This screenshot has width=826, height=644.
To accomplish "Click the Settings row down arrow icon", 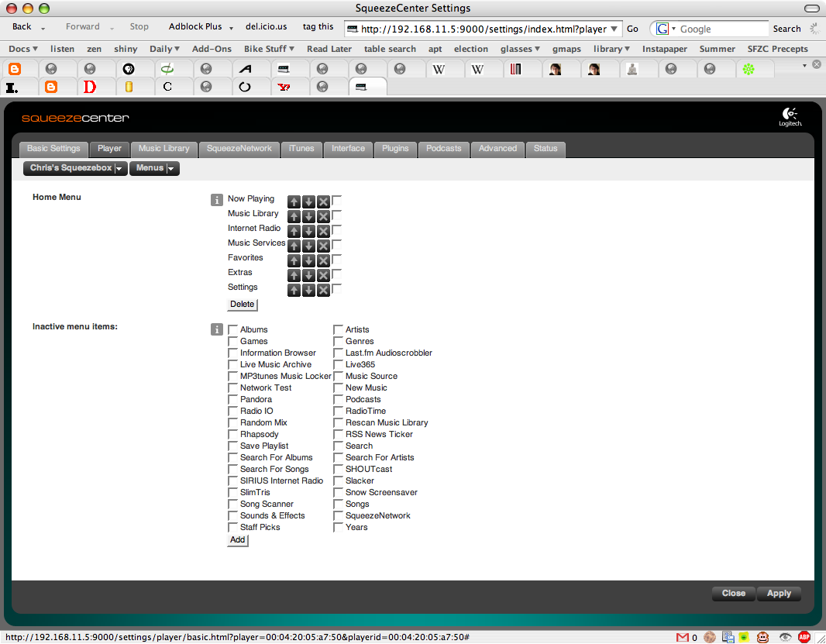I will tap(308, 290).
